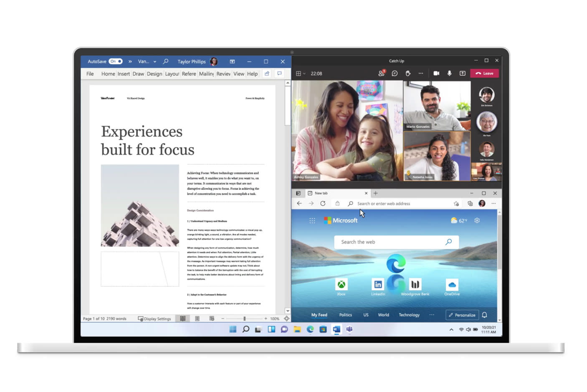Mute the microphone in Teams
Screen dimensions: 587x392
[450, 73]
